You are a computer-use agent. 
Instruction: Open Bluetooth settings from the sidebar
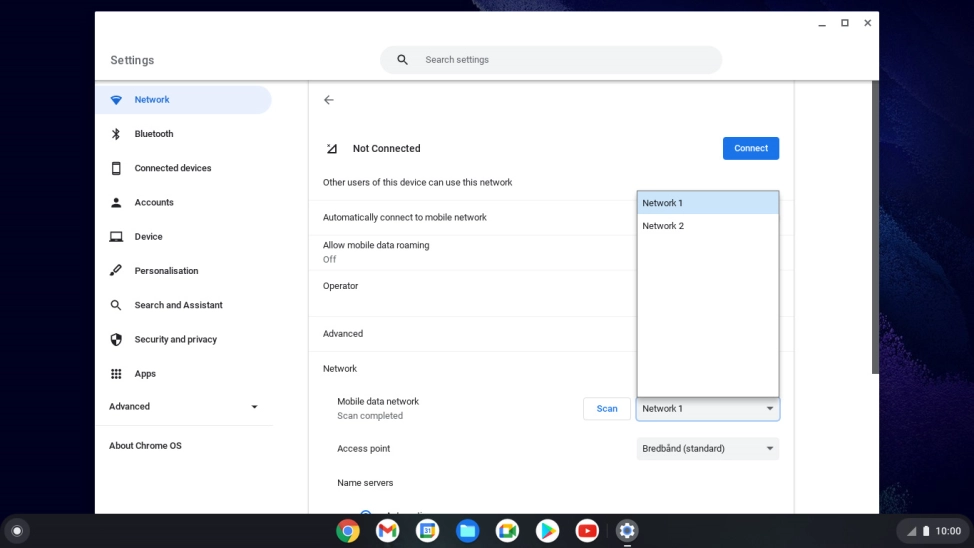click(153, 134)
